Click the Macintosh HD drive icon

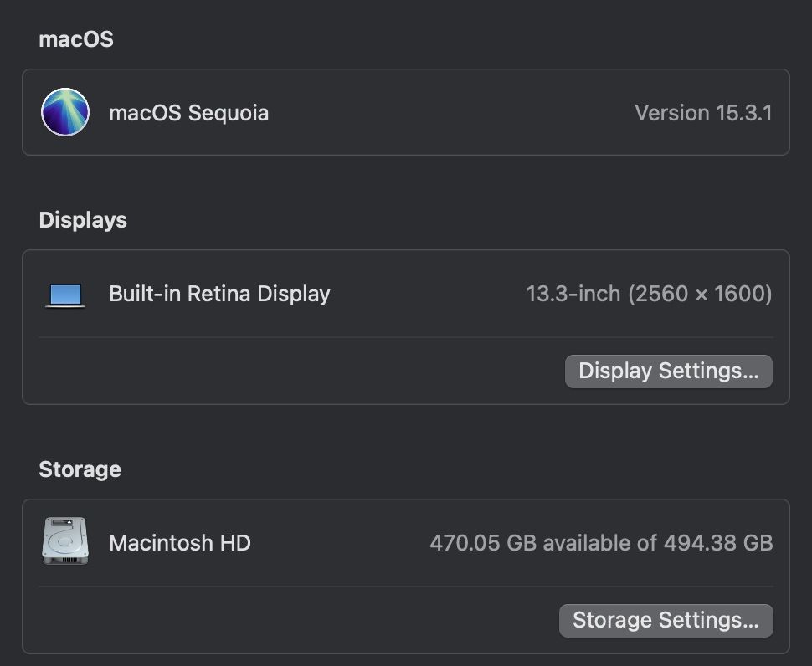click(65, 541)
